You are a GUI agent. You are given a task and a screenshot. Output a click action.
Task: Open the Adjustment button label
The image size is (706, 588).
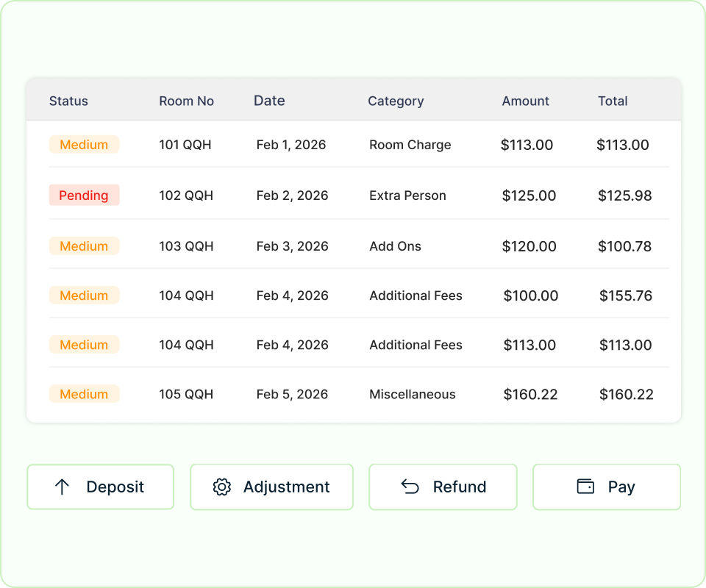click(x=286, y=487)
